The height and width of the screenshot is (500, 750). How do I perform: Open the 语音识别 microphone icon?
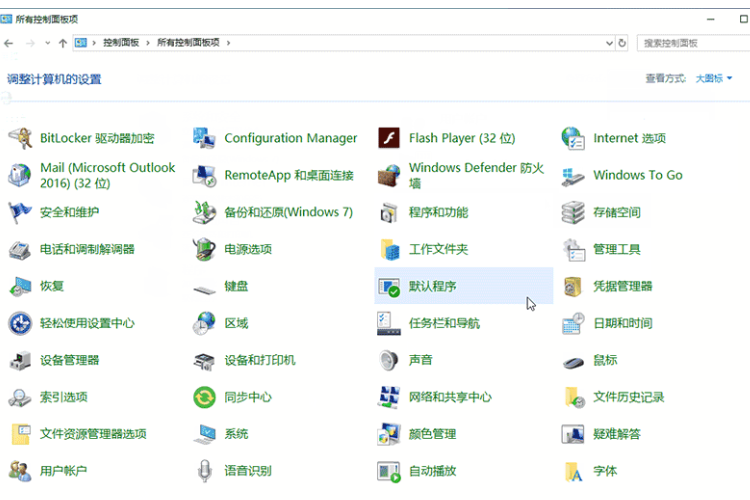[x=204, y=471]
